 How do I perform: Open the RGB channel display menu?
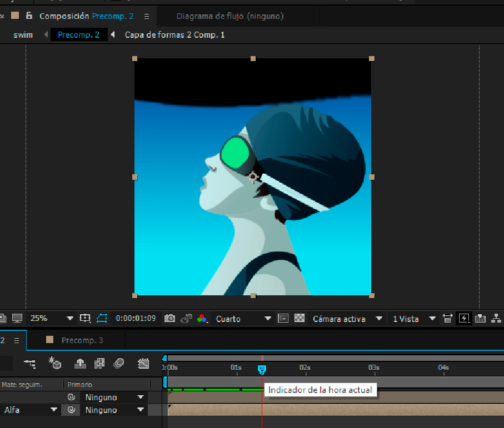202,319
